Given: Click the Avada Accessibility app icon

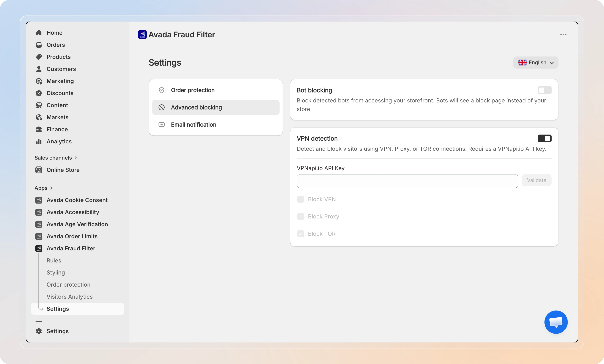Looking at the screenshot, I should (x=39, y=212).
